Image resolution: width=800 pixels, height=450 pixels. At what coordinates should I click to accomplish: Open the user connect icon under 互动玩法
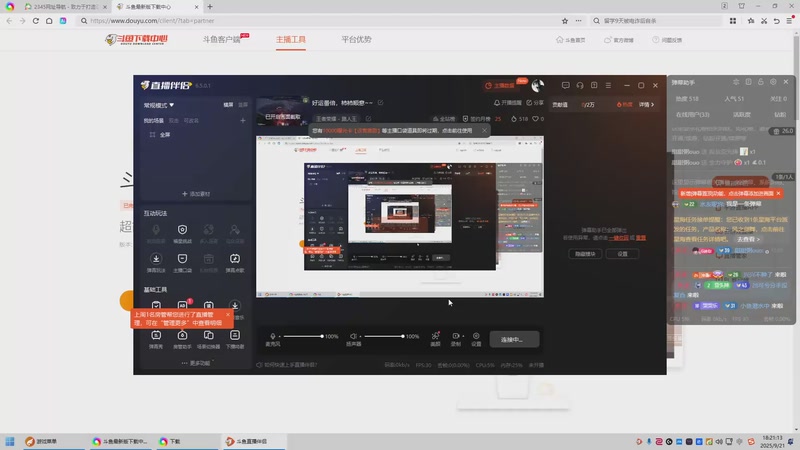coord(235,230)
